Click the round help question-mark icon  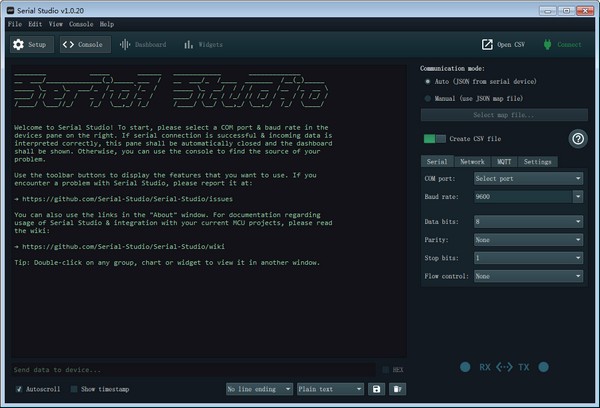[577, 139]
